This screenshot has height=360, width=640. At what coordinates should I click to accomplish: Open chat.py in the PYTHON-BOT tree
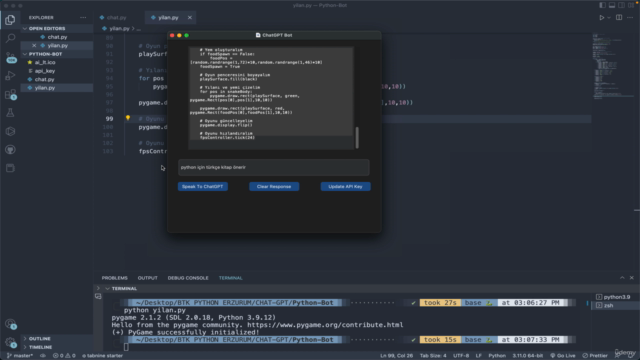[x=44, y=80]
